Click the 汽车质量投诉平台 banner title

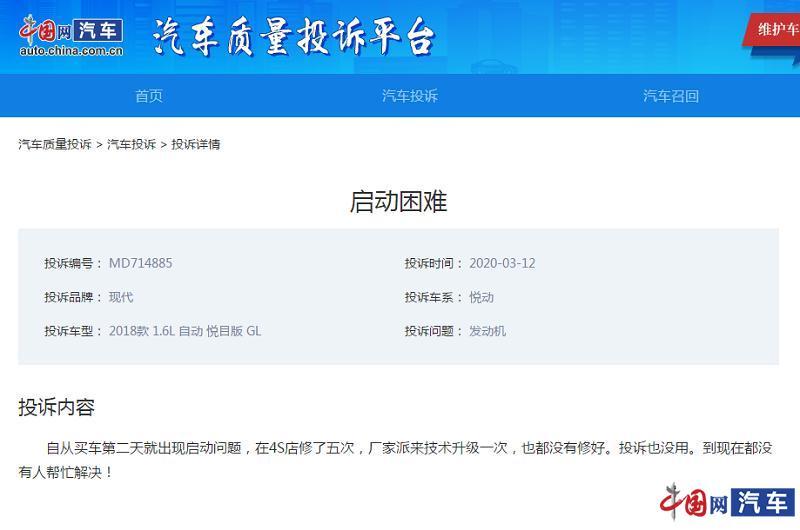point(293,37)
